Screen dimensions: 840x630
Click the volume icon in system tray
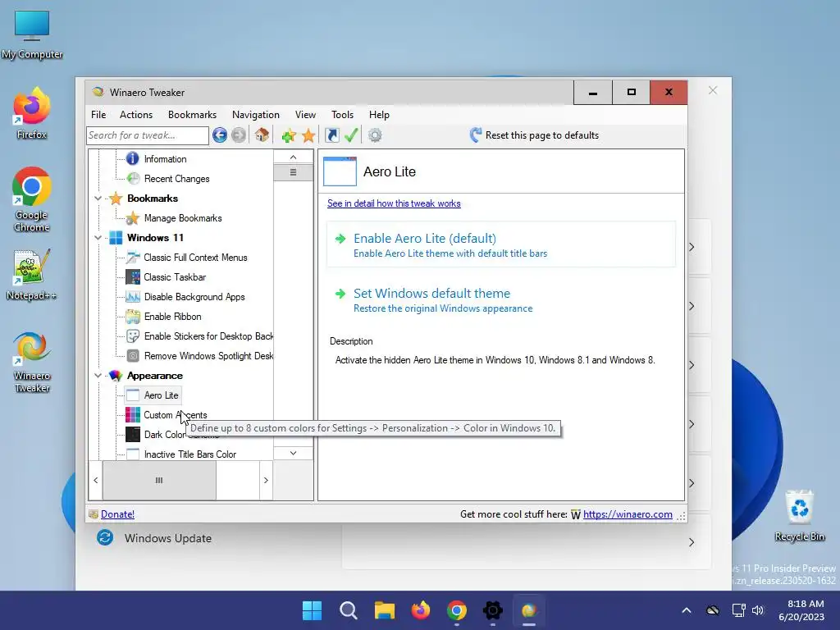tap(757, 610)
